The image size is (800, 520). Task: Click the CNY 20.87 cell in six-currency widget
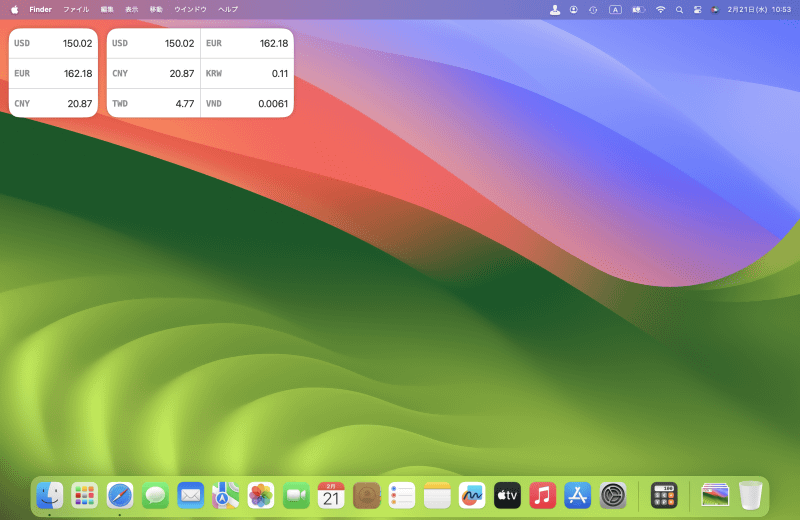(x=154, y=73)
